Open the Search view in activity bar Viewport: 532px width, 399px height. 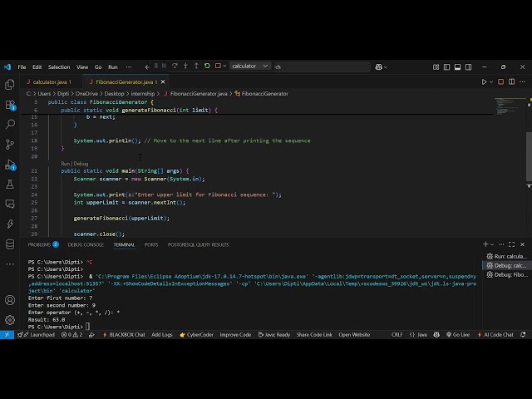coord(10,124)
